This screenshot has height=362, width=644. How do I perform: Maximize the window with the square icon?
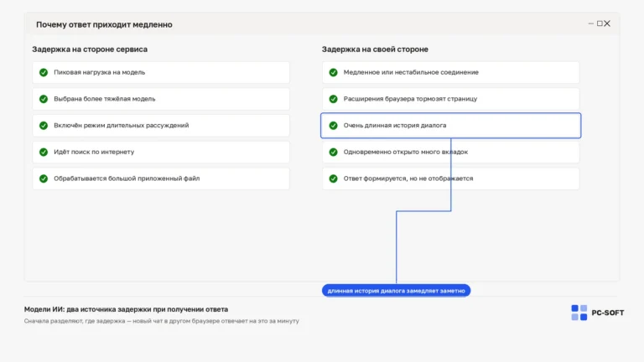(x=600, y=23)
